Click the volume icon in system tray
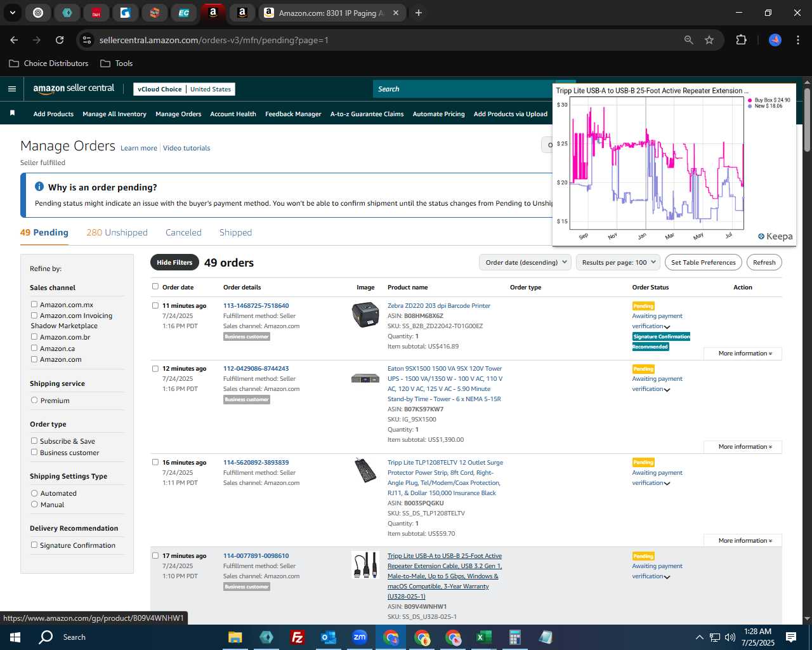This screenshot has height=650, width=812. 730,637
